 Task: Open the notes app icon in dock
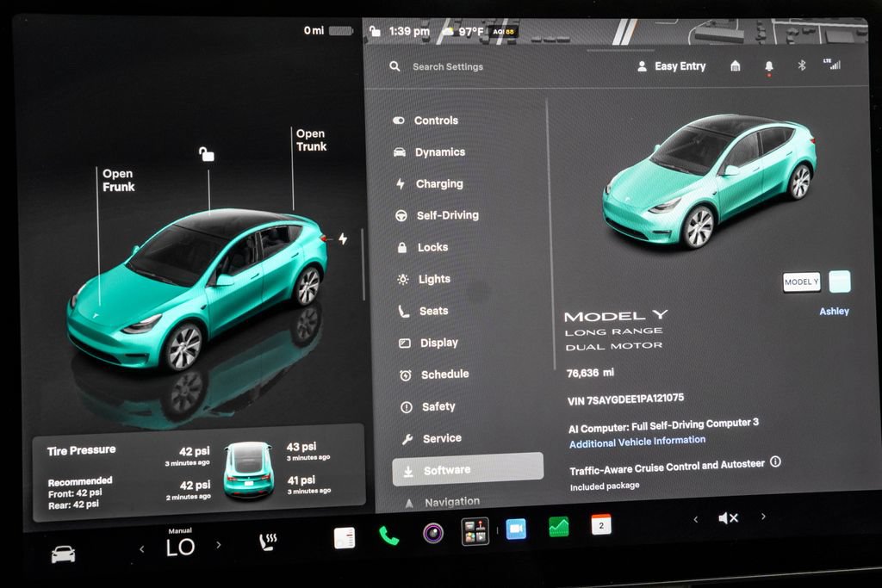pos(345,538)
